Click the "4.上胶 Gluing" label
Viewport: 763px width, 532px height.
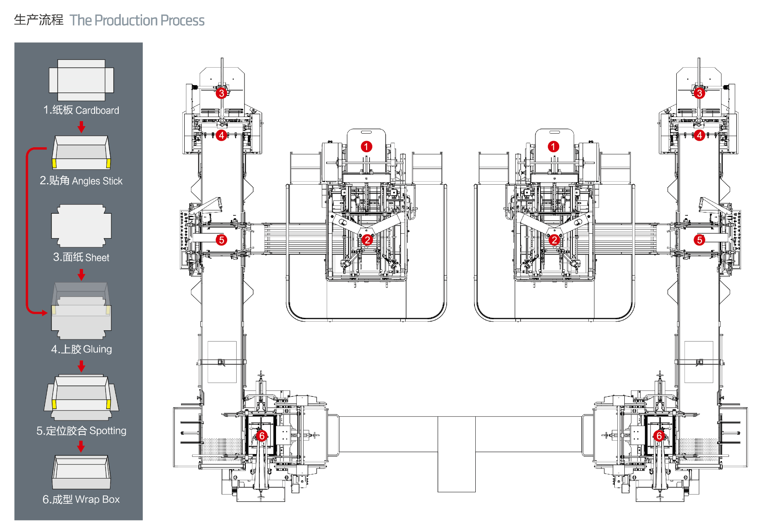click(81, 349)
